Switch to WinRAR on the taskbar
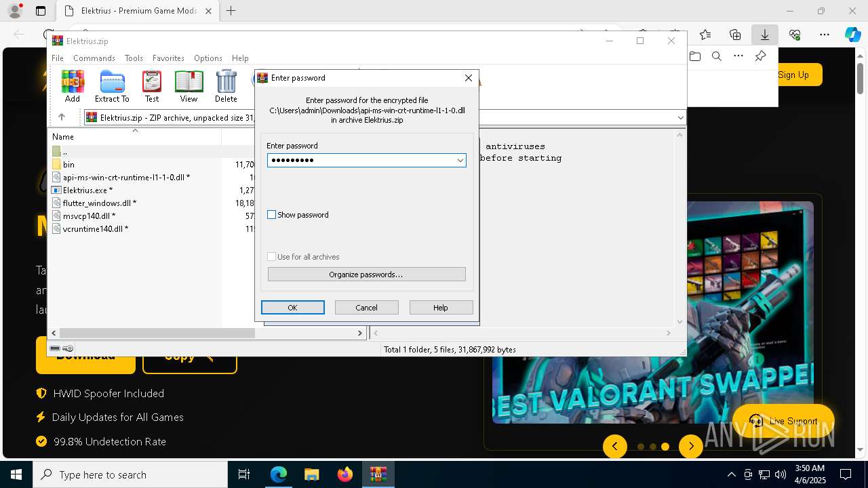Image resolution: width=868 pixels, height=488 pixels. click(x=378, y=474)
